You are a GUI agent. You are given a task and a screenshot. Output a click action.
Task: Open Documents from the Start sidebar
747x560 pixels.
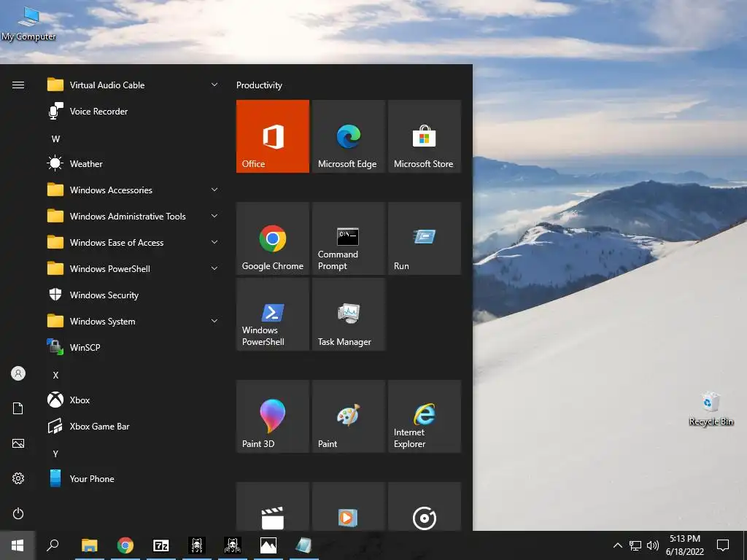(18, 408)
